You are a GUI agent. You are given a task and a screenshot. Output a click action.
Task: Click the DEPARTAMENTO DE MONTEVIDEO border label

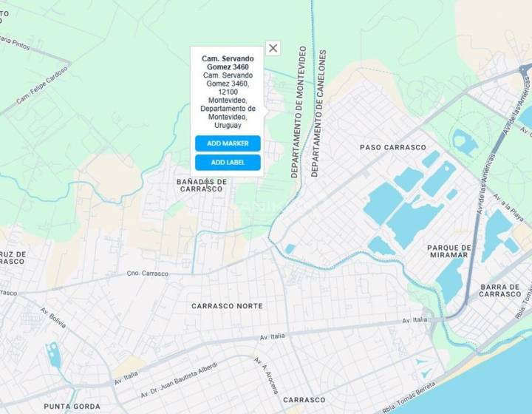coord(299,112)
